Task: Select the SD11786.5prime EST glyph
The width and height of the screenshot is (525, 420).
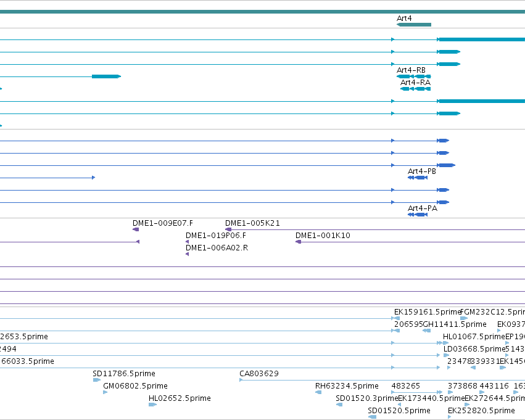Action: (97, 380)
